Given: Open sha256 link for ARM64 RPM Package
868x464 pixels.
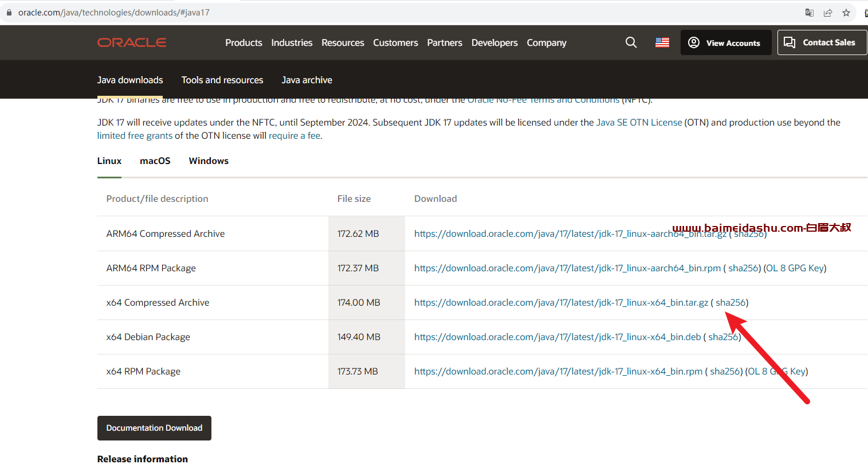Looking at the screenshot, I should pyautogui.click(x=744, y=268).
